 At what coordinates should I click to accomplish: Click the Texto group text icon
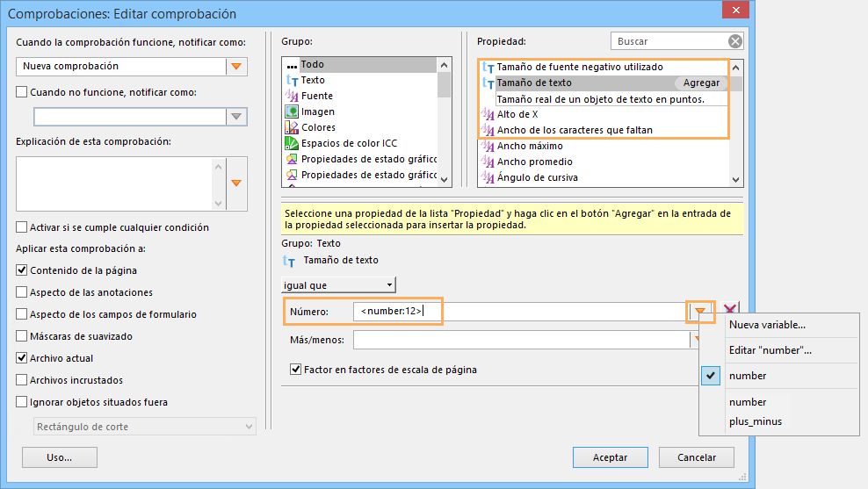pyautogui.click(x=292, y=80)
